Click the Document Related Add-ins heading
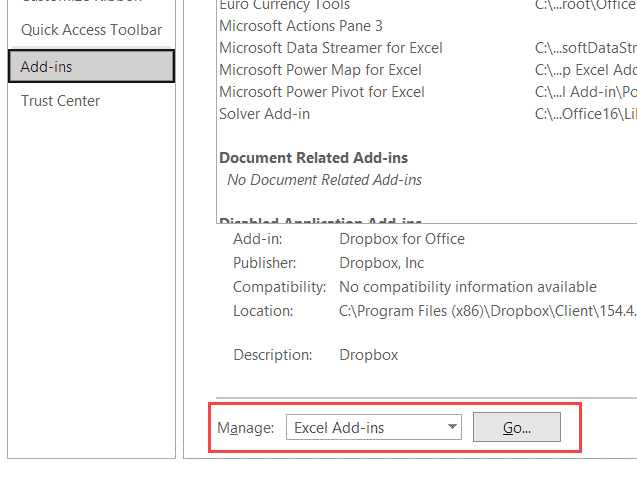 [x=314, y=158]
